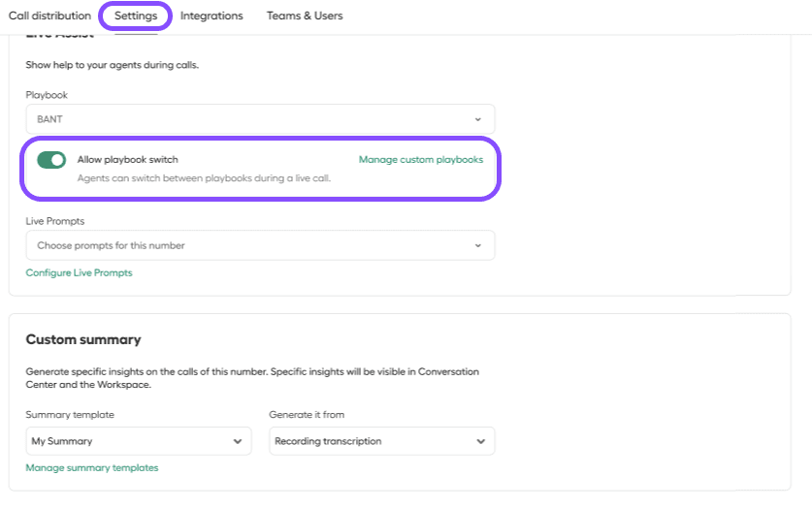
Task: Click the 'Choose prompts for this number' placeholder text
Action: tap(111, 245)
